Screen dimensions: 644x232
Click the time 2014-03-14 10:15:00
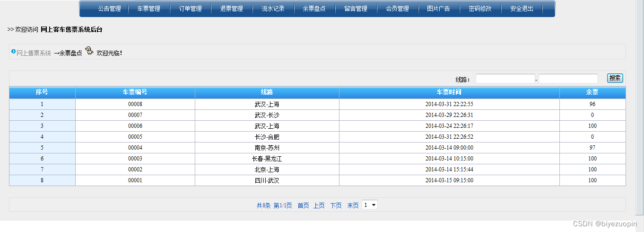coord(449,159)
